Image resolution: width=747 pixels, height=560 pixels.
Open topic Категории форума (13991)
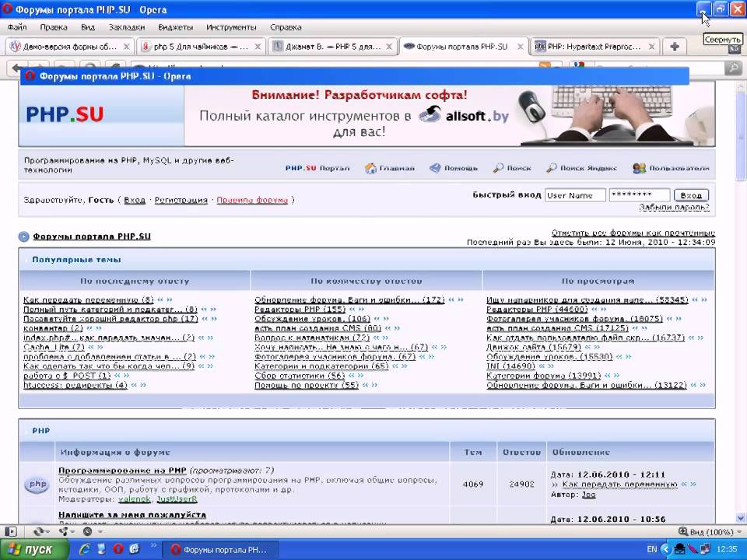[x=544, y=375]
